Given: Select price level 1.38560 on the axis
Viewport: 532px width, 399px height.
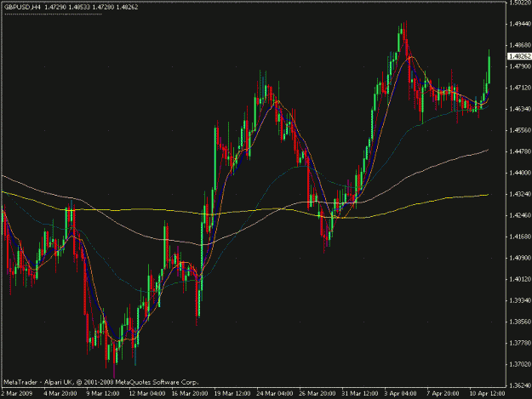Looking at the screenshot, I should (x=520, y=322).
